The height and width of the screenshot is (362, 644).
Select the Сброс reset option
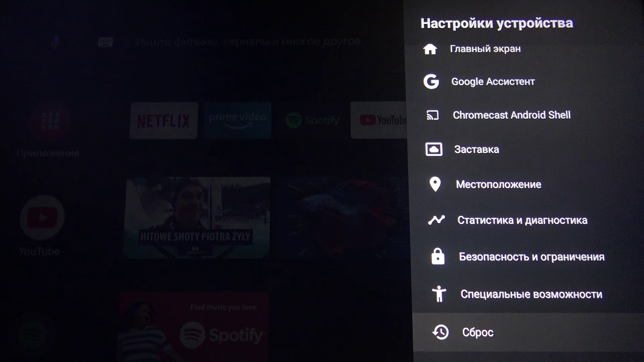tap(528, 332)
